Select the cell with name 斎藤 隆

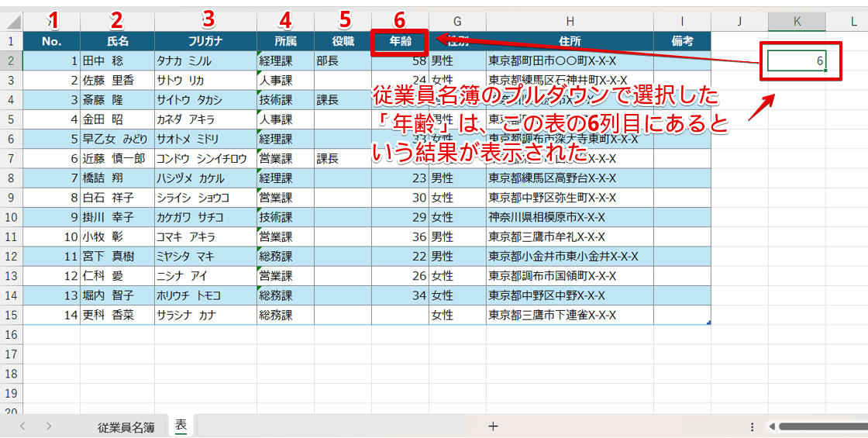pyautogui.click(x=117, y=100)
